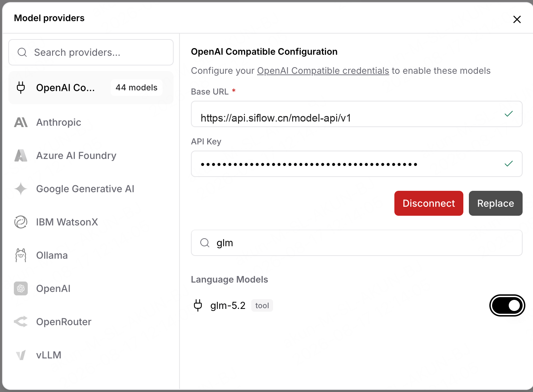This screenshot has width=533, height=392.
Task: Select Azure AI Foundry provider
Action: click(91, 155)
